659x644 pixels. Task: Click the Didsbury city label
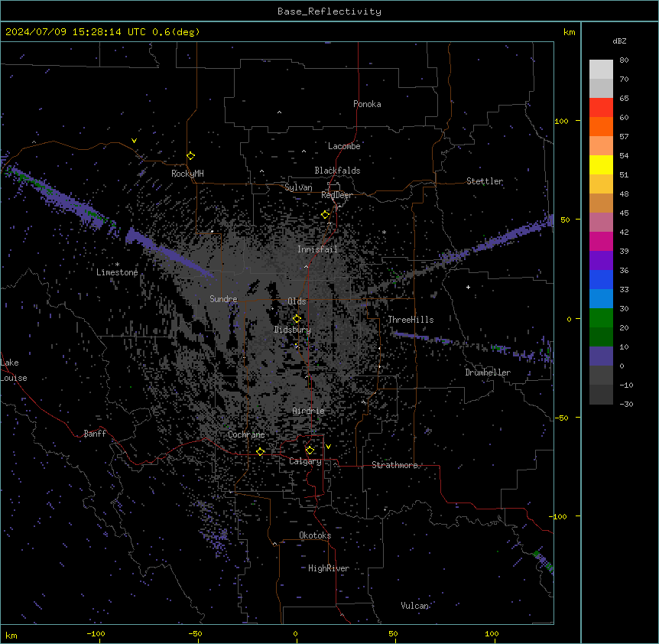click(x=293, y=330)
